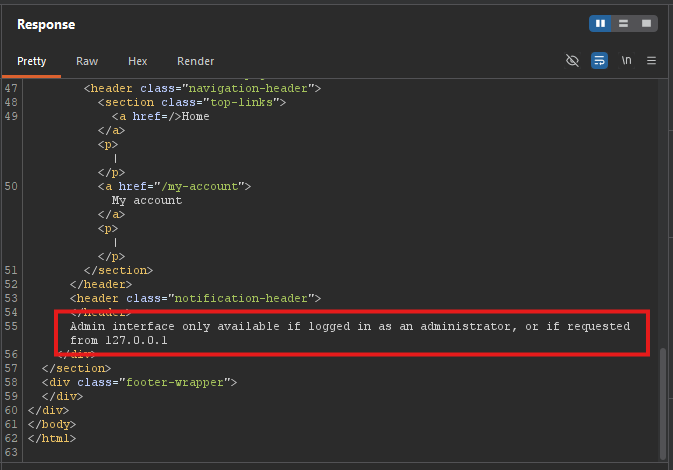The height and width of the screenshot is (470, 673).
Task: Click the vertical scrollbar thumb
Action: 663,403
